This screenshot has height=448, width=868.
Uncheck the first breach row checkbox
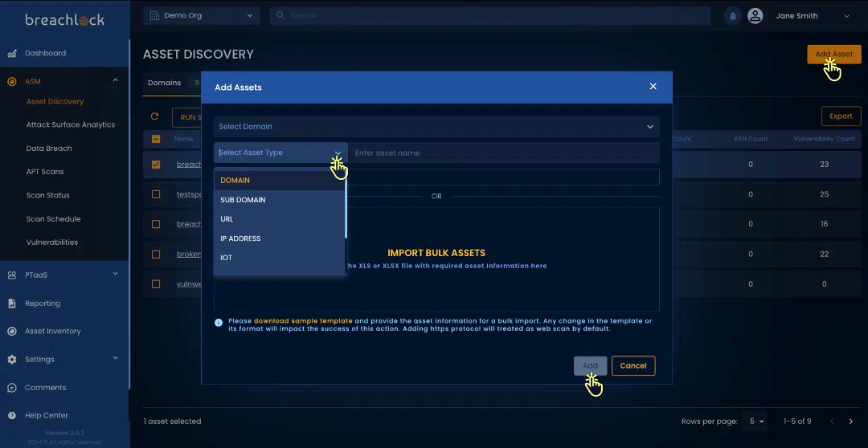click(156, 165)
